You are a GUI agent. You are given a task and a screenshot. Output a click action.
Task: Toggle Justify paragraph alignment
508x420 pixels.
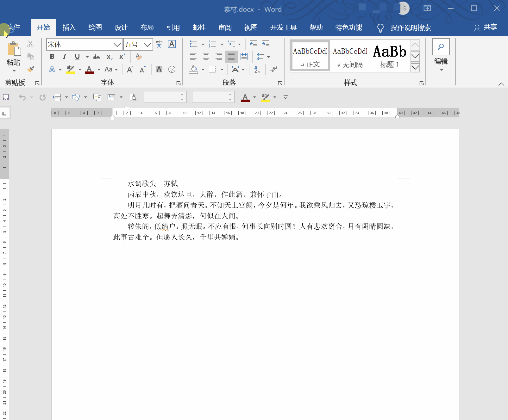coord(231,57)
